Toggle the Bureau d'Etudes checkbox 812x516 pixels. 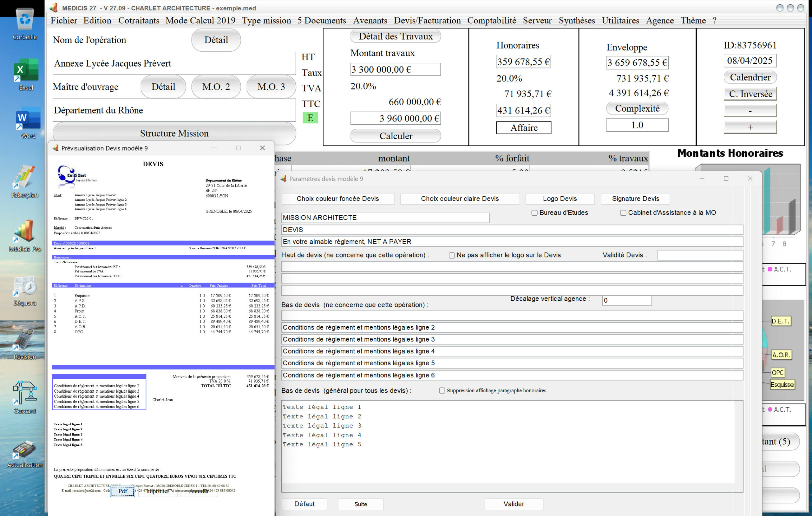[x=534, y=213]
